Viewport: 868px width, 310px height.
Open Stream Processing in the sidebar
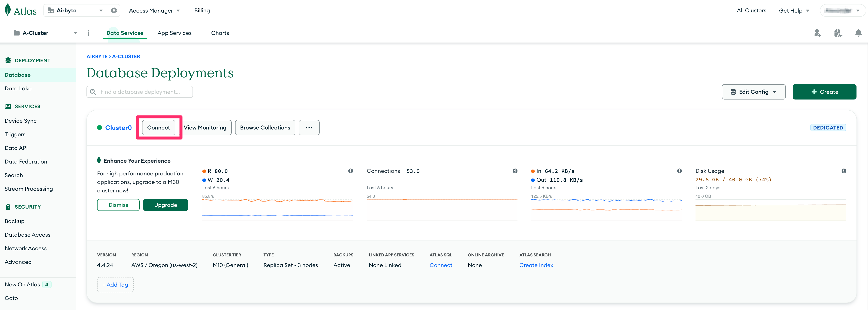pos(29,189)
